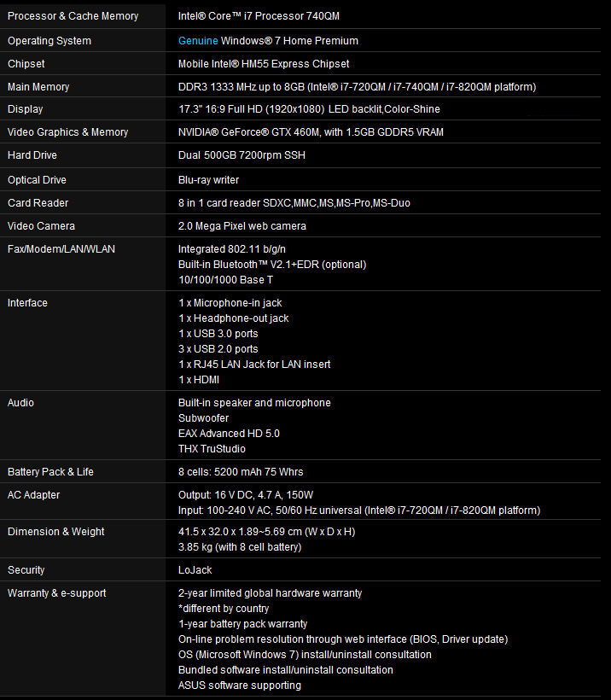Viewport: 611px width, 700px height.
Task: Click the Processor & Cache Memory label
Action: [x=73, y=16]
